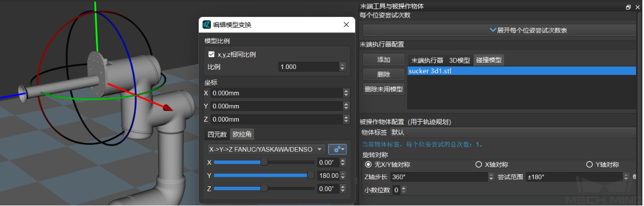
Task: Float the 末端工具与被操作物体 panel
Action: click(x=628, y=7)
